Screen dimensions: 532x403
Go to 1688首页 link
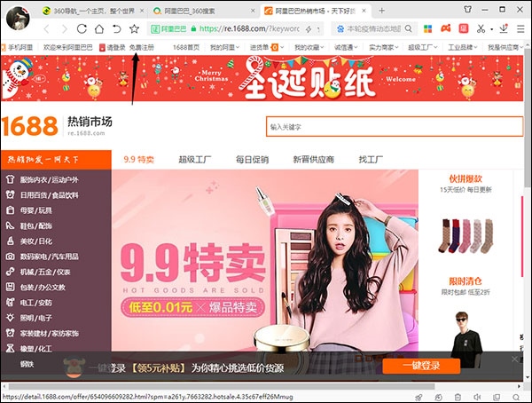186,48
